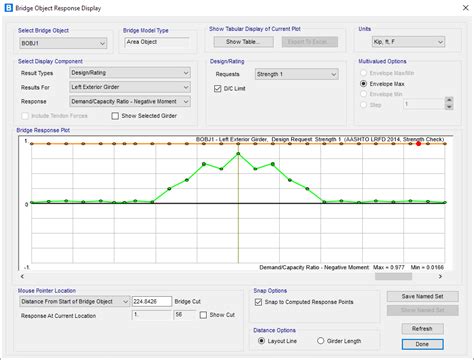474x360 pixels.
Task: Expand the Results For Left Exterior Girder dropdown
Action: tap(130, 87)
